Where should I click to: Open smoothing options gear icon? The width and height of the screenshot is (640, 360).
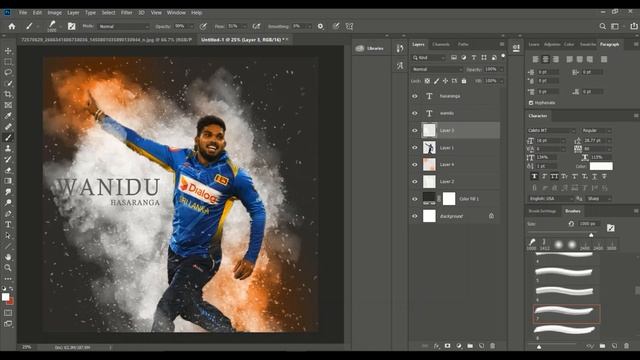(320, 27)
